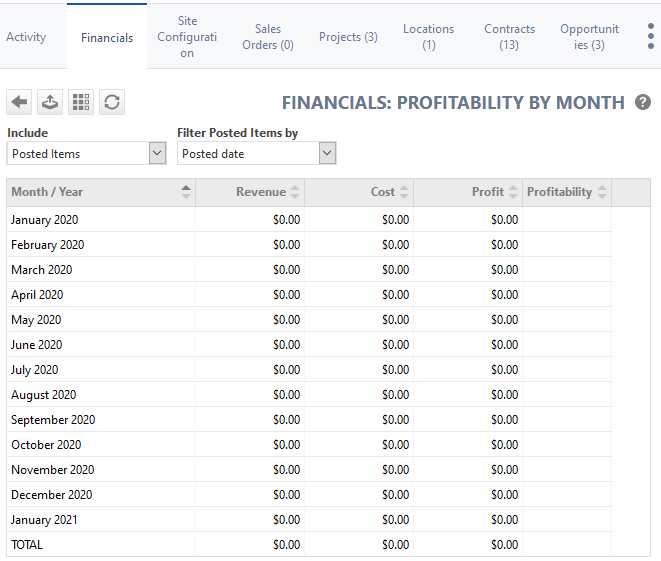Viewport: 661px width, 561px height.
Task: Sort the Cost column
Action: (404, 192)
